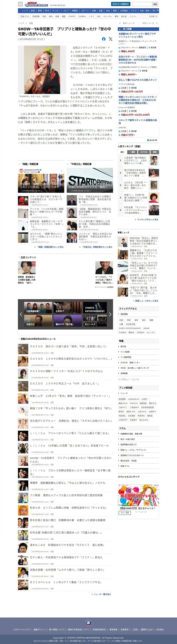Click the top navigation bar's right arrow
This screenshot has width=177, height=644.
click(158, 10)
